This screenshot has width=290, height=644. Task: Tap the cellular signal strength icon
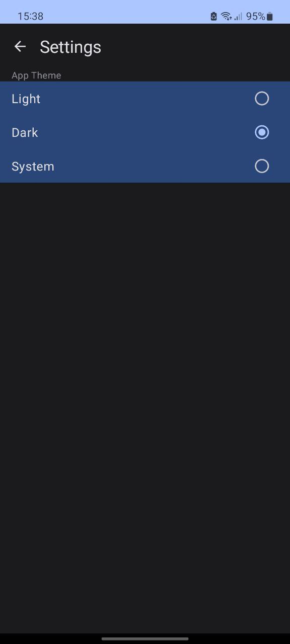tap(238, 16)
